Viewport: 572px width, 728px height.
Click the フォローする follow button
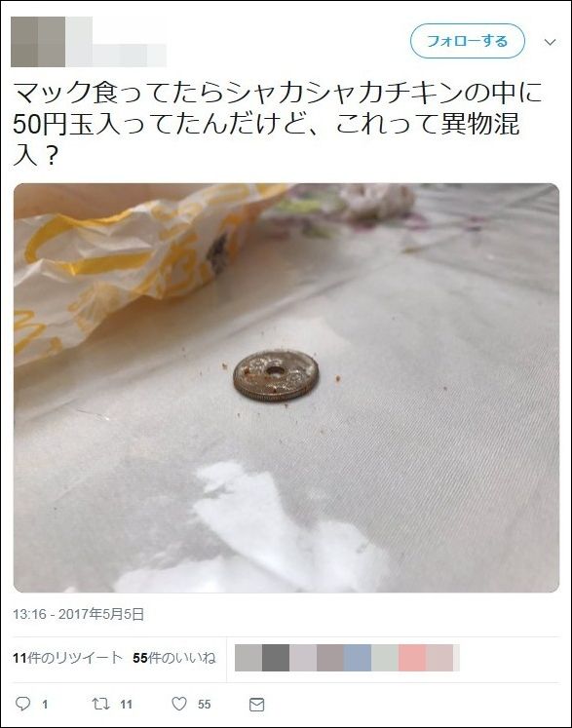[468, 41]
